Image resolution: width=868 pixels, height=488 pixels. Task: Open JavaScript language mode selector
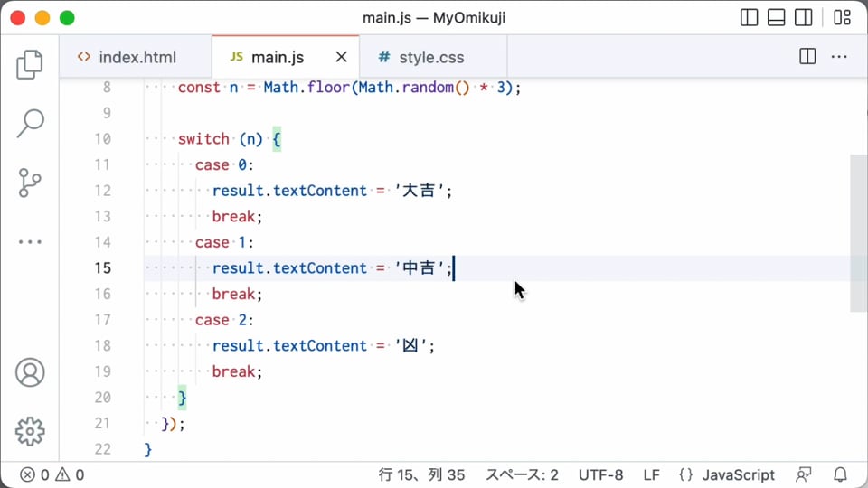(726, 474)
